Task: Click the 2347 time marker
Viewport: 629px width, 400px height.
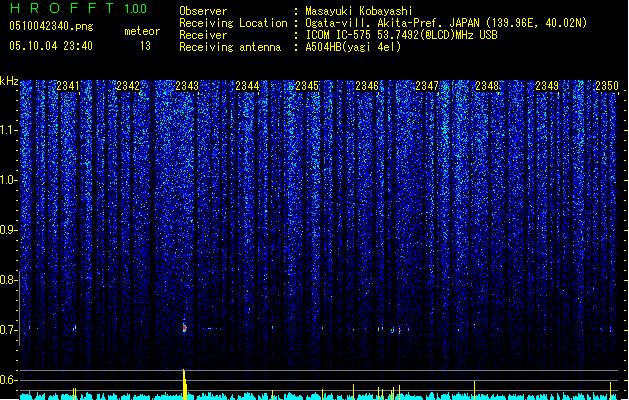Action: pos(427,86)
